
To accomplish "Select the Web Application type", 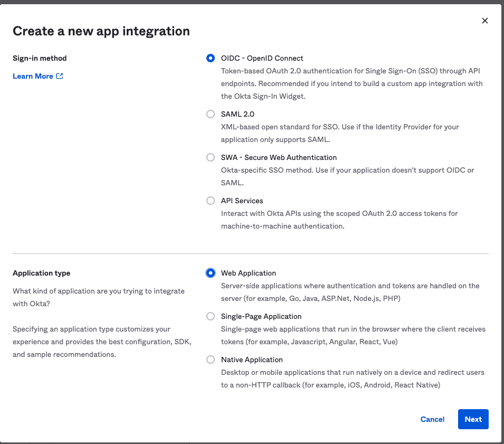I will point(211,273).
